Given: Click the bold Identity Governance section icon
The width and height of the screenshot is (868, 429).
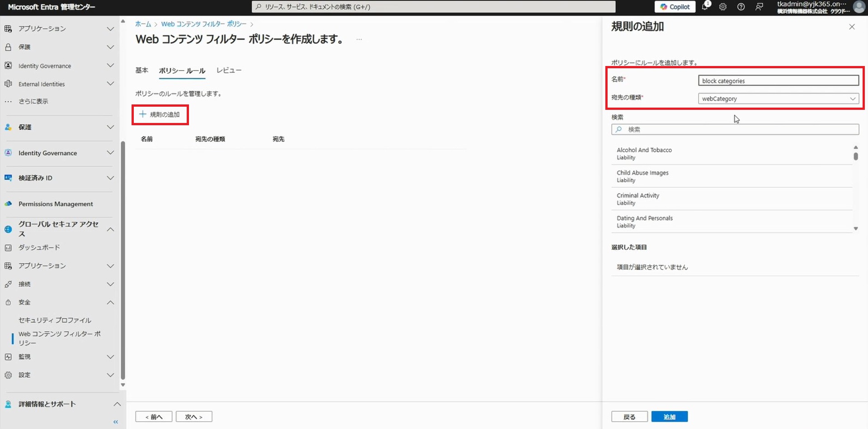Looking at the screenshot, I should point(8,153).
